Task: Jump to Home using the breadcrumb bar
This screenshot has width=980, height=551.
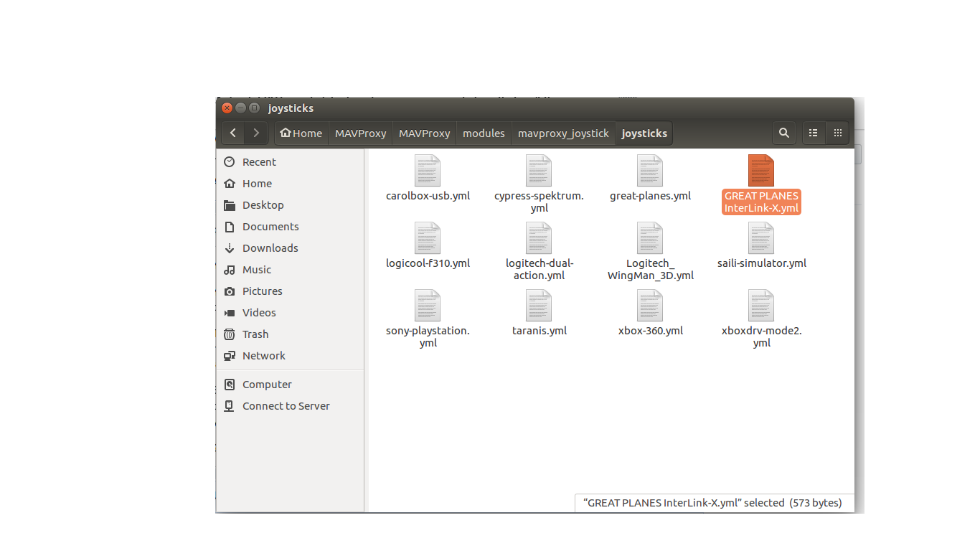Action: tap(301, 133)
